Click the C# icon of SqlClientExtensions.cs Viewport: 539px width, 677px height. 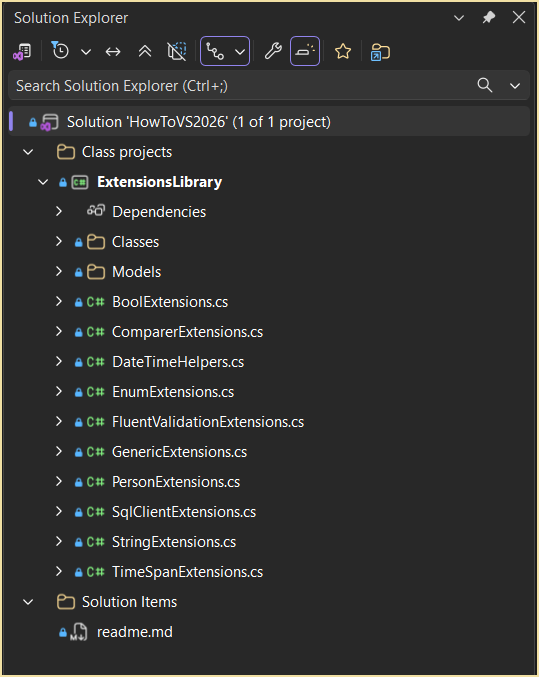pos(95,512)
